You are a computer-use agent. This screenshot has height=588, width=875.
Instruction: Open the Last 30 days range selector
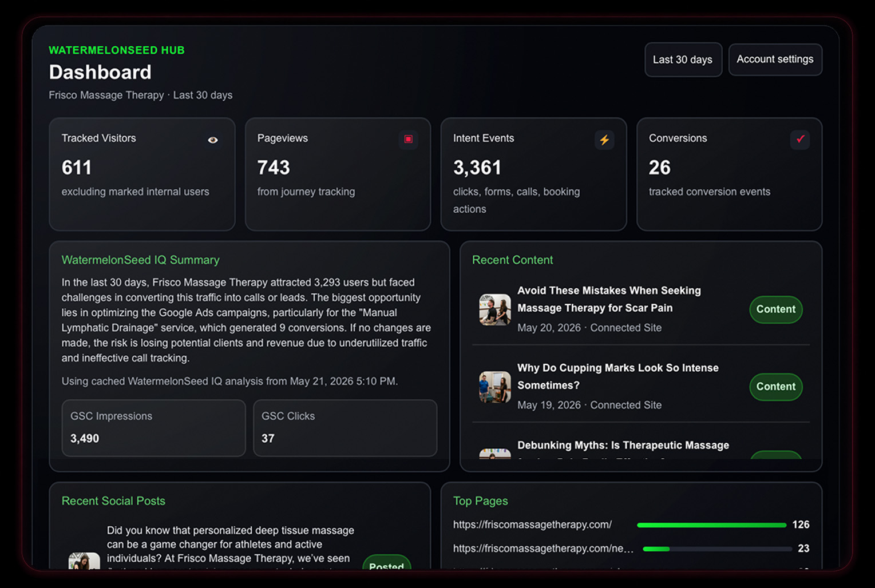tap(683, 59)
